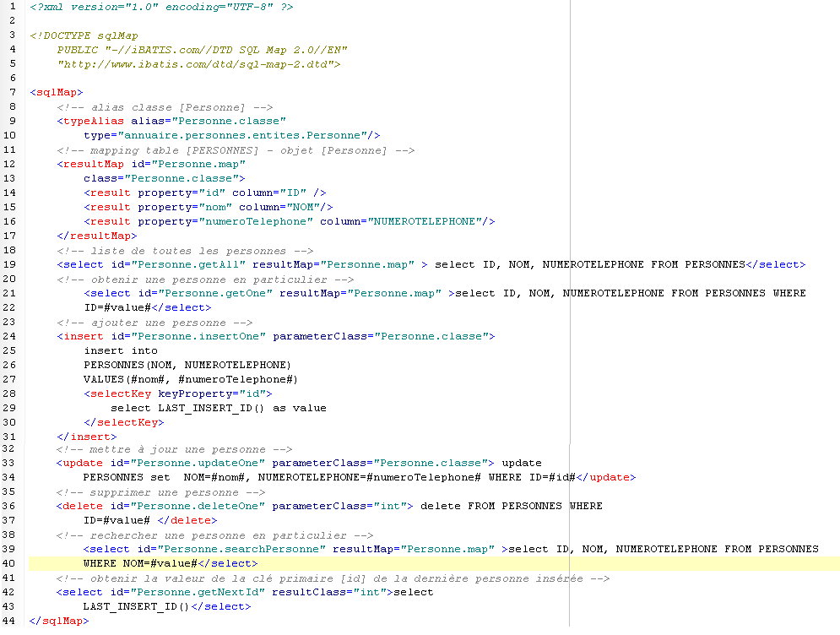Click 'LAST_INSERT_ID()' on line 43
The image size is (840, 635).
point(136,607)
